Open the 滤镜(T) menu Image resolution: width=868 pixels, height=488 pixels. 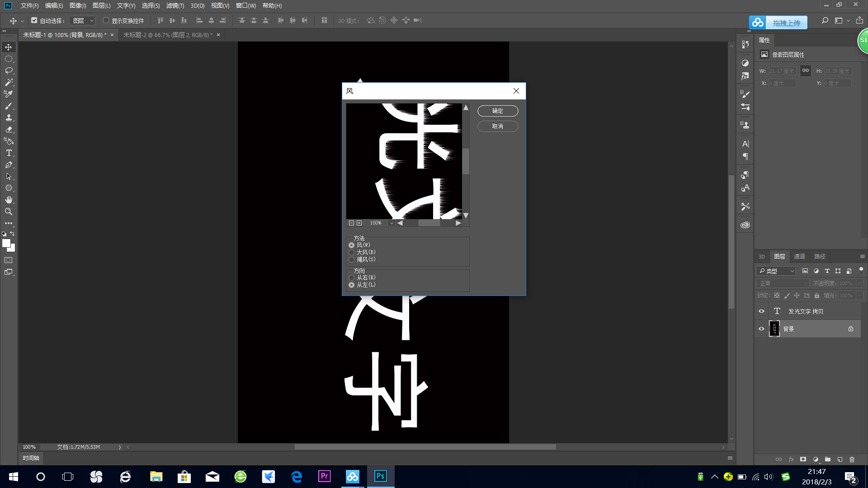175,5
